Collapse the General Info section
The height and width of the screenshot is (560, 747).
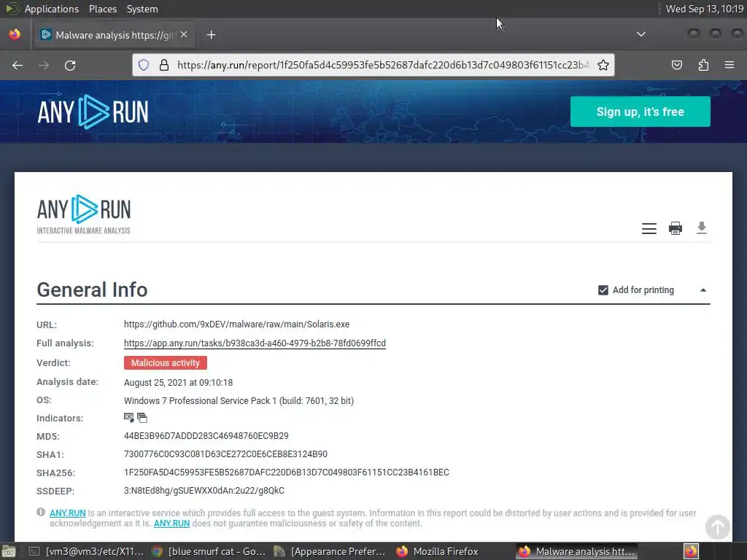pyautogui.click(x=703, y=290)
